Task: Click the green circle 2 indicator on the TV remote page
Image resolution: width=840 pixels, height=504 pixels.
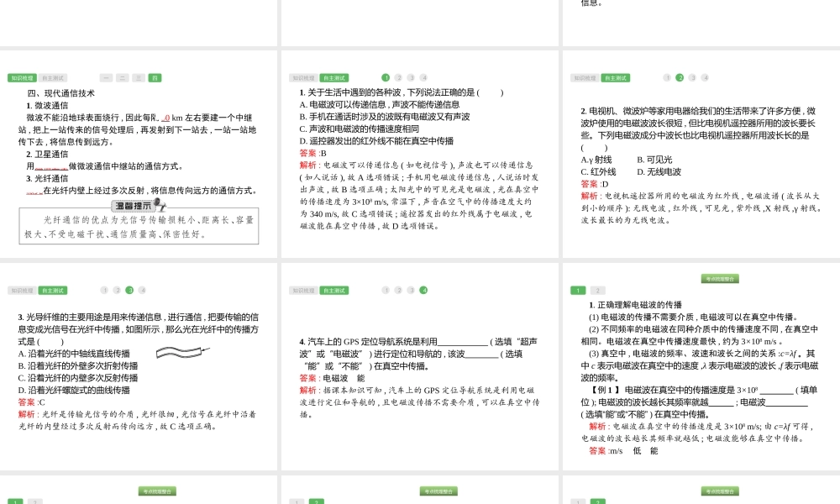Action: coord(680,77)
